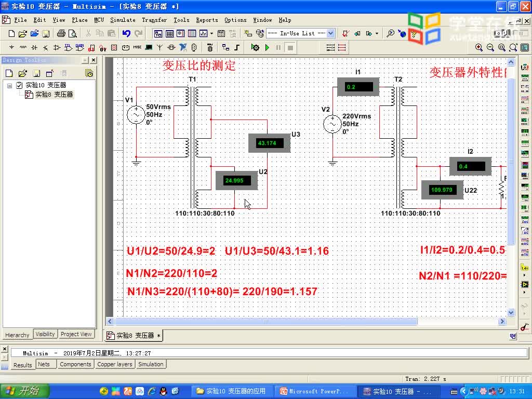Image resolution: width=532 pixels, height=399 pixels.
Task: Place a bus icon
Action: tap(237, 47)
